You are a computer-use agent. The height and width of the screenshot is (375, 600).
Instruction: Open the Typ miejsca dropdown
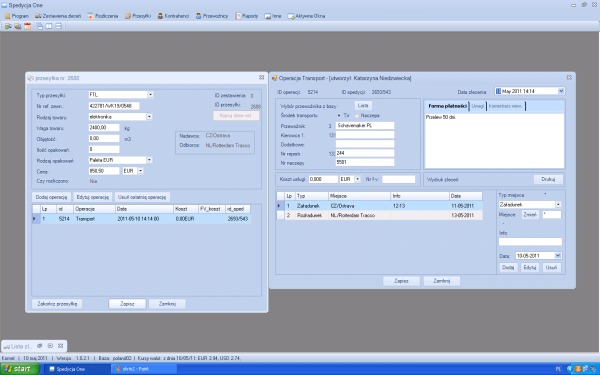point(558,205)
